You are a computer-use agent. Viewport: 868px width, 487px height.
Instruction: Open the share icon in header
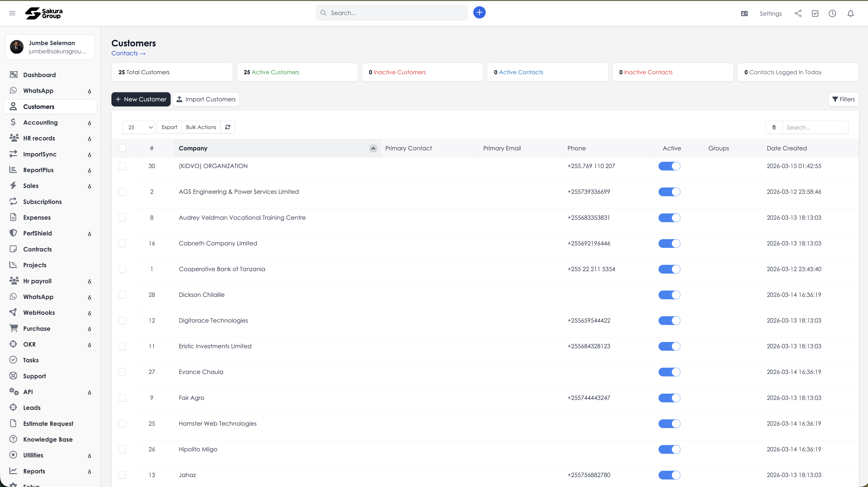[798, 14]
